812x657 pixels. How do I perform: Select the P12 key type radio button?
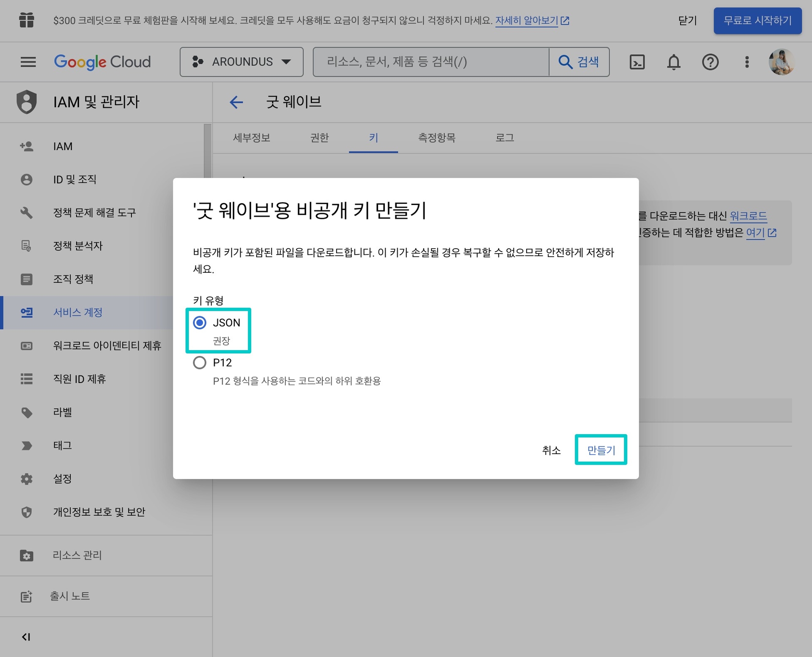(200, 363)
